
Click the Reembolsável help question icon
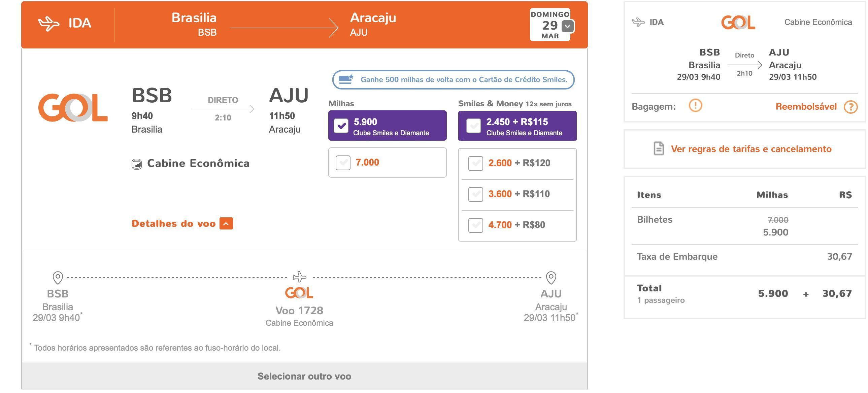click(850, 107)
